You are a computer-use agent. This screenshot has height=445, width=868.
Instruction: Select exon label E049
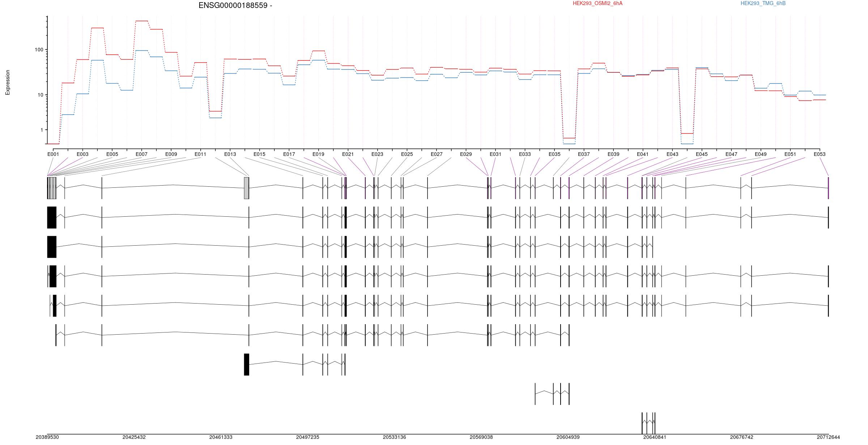[761, 154]
